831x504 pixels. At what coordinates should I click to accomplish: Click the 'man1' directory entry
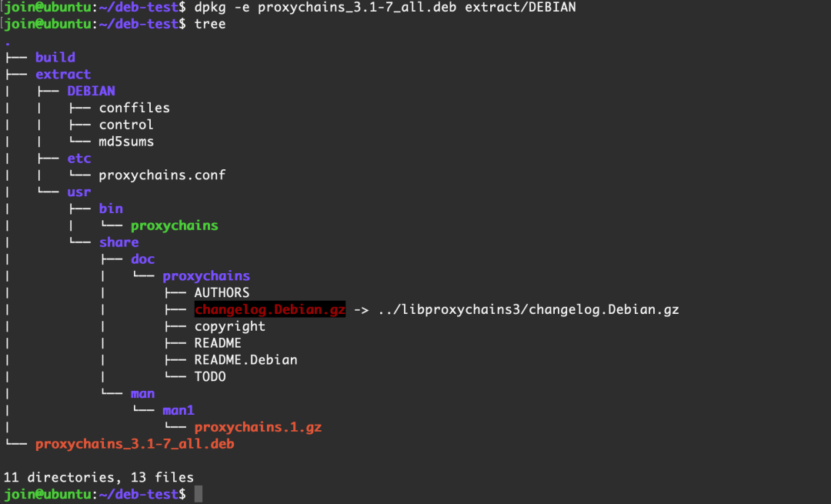point(178,410)
